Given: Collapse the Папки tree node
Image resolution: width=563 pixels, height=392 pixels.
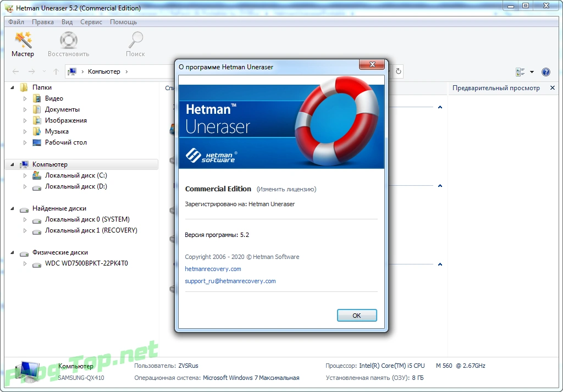Looking at the screenshot, I should click(12, 87).
